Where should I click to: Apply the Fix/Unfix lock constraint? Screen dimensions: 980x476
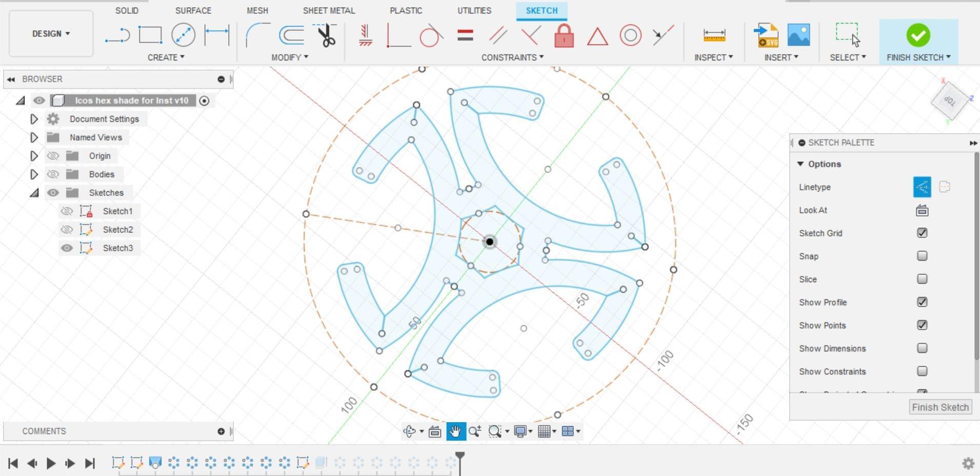(564, 35)
